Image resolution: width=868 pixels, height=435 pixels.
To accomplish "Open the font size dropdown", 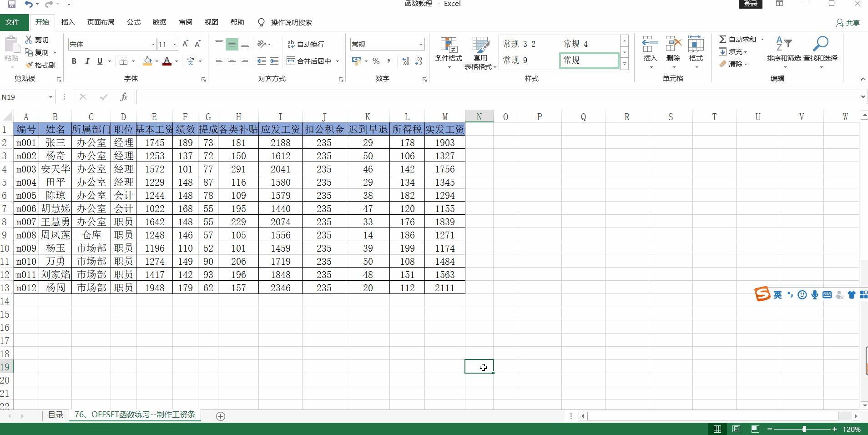I will pyautogui.click(x=175, y=44).
